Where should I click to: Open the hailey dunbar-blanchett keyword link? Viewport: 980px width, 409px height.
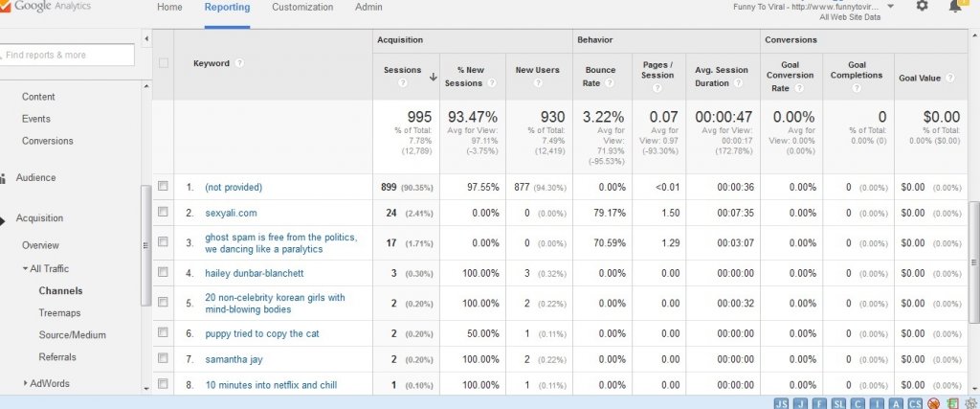tap(255, 273)
